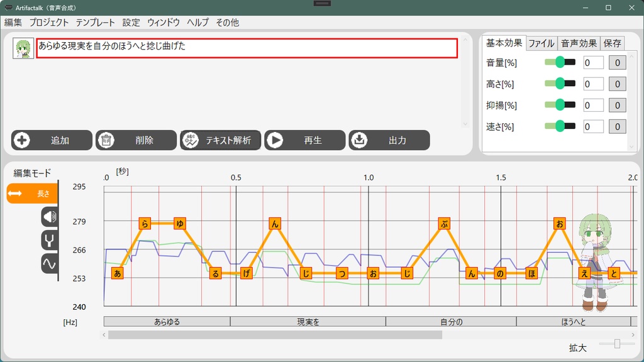Select the 長さ length edit mode
644x362 pixels.
[32, 194]
